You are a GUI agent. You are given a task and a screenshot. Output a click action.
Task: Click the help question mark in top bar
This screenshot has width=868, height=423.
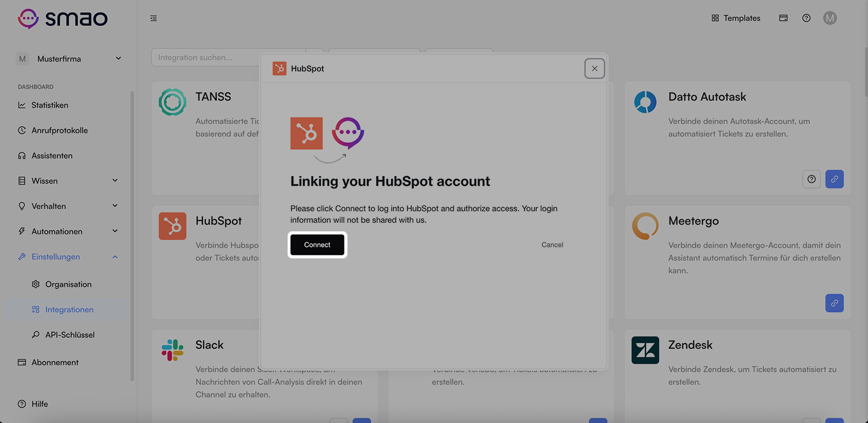pyautogui.click(x=806, y=18)
